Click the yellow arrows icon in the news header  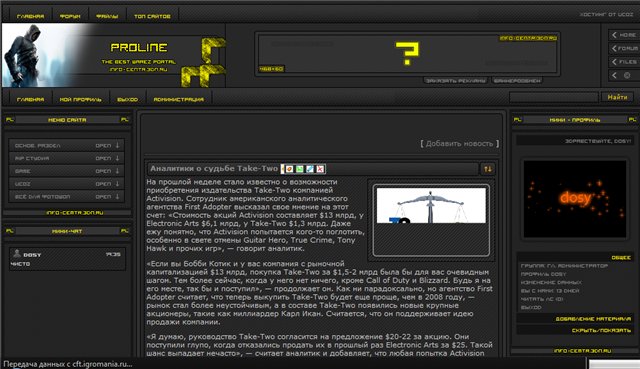488,169
